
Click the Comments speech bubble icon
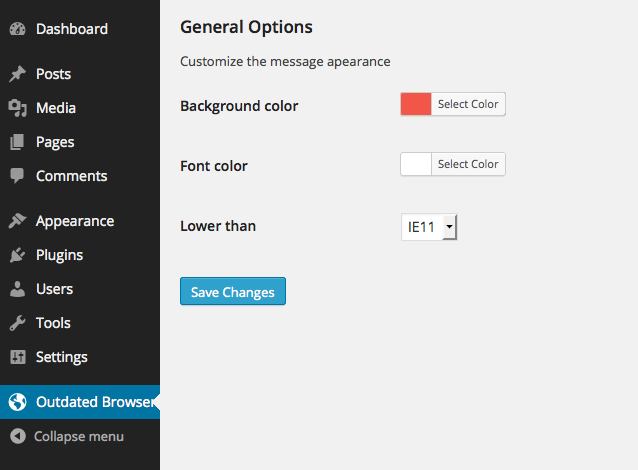(17, 176)
